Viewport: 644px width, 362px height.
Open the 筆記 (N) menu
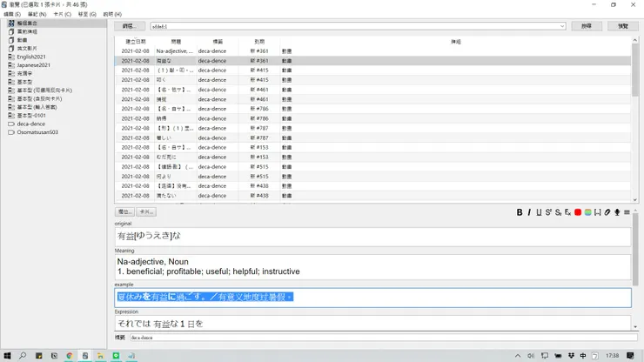click(x=37, y=14)
